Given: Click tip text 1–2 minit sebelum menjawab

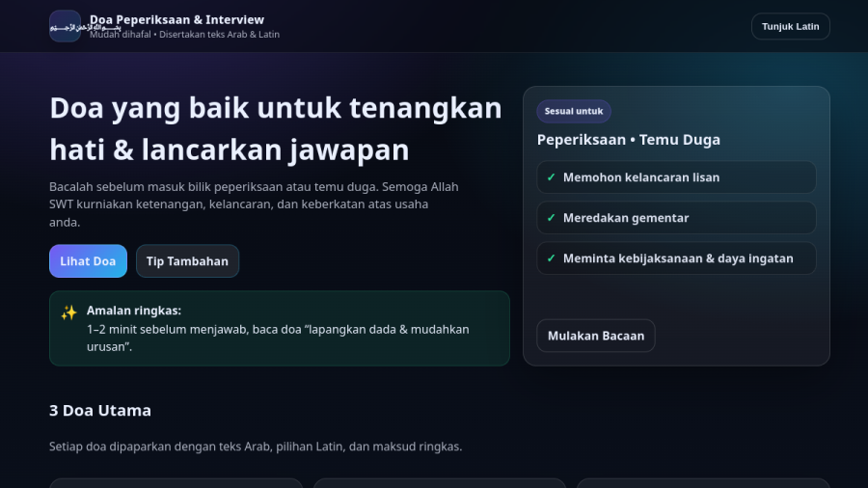Looking at the screenshot, I should point(278,339).
